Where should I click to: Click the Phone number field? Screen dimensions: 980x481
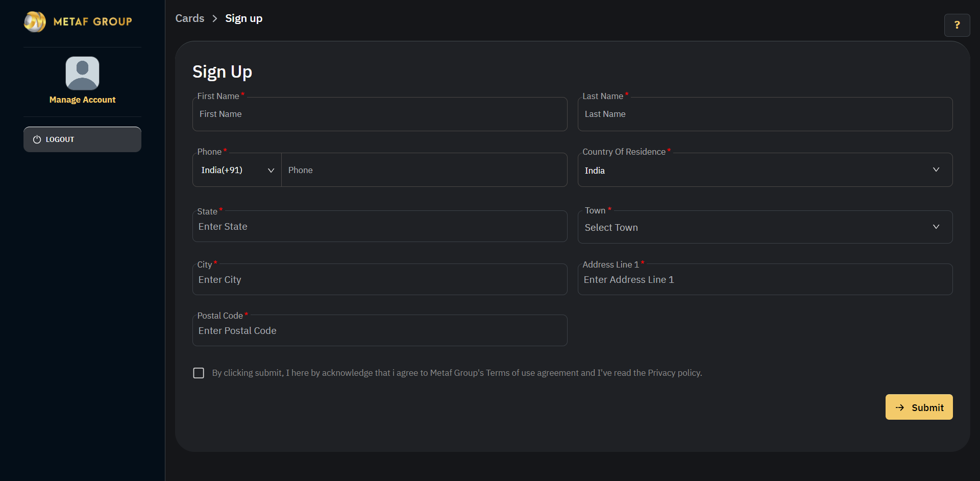tap(424, 170)
